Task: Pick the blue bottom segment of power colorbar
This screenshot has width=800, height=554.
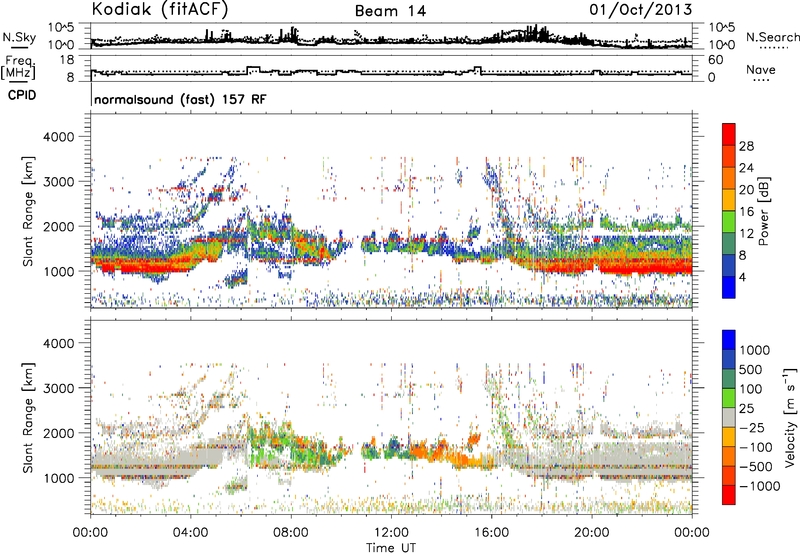Action: pos(729,287)
